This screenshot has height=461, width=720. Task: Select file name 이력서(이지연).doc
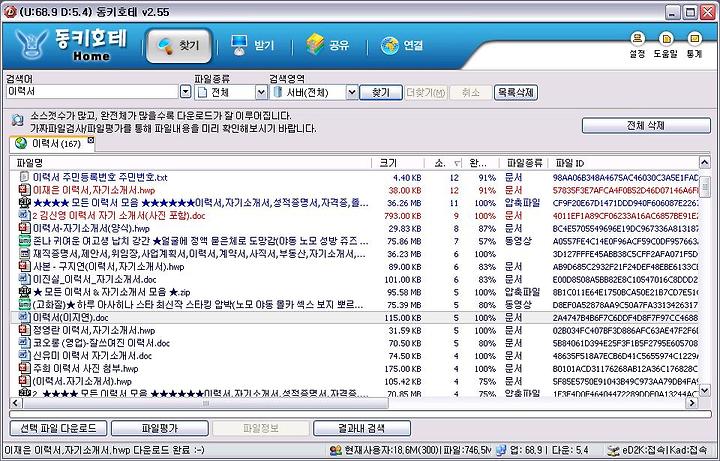click(70, 318)
